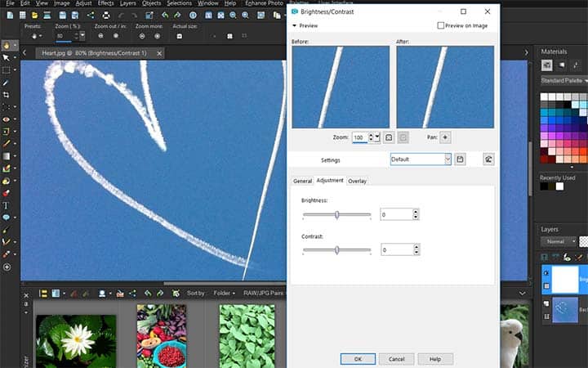The image size is (588, 368).
Task: Switch to the General tab
Action: (302, 181)
